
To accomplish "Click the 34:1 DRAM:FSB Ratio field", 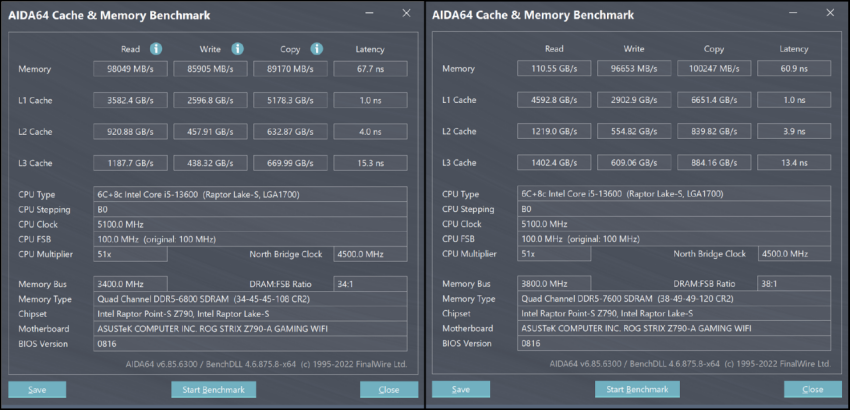I will coord(371,284).
